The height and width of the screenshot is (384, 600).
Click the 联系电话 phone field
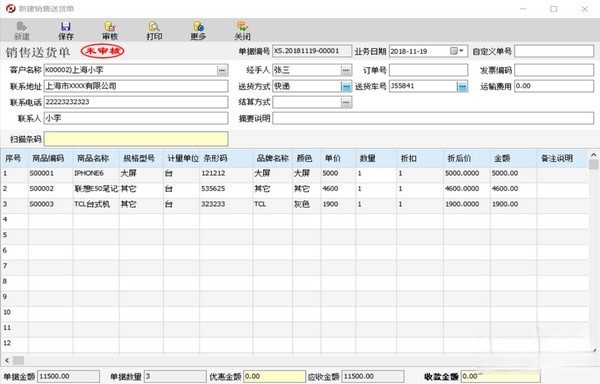point(136,102)
